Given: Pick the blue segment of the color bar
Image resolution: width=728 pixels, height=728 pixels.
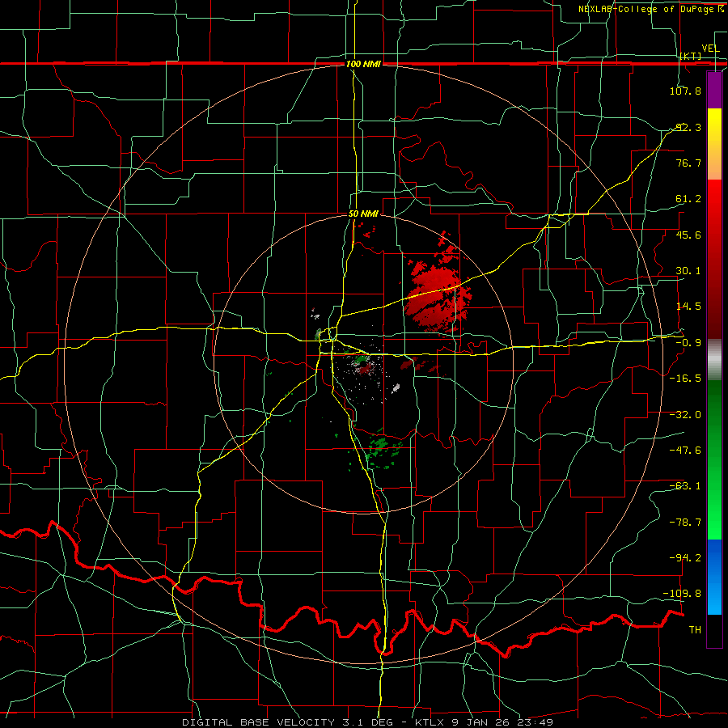Looking at the screenshot, I should [714, 577].
